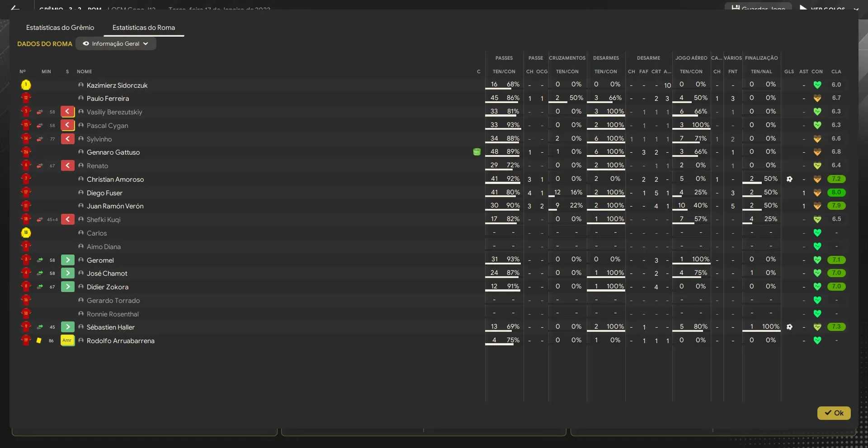Click substituted-off arrow for Vasiliy Berezutskiy
The image size is (868, 448).
coord(67,112)
